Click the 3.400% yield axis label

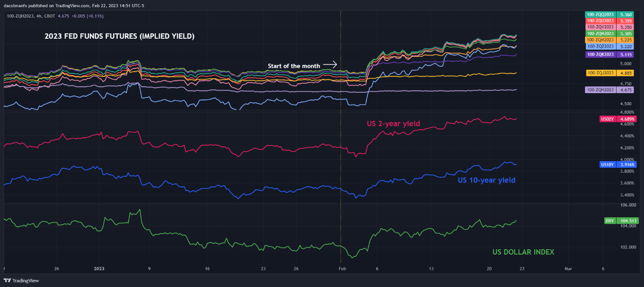(626, 195)
